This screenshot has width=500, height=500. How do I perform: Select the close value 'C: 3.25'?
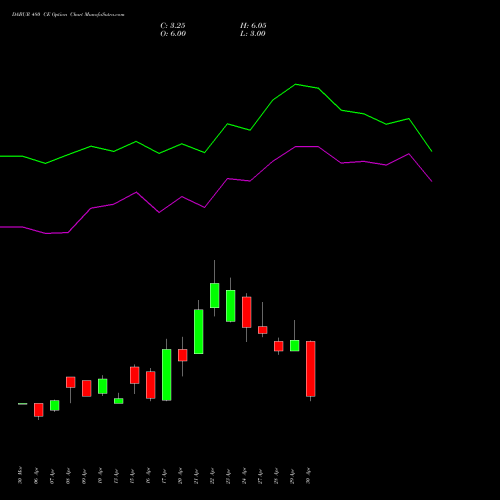[173, 26]
